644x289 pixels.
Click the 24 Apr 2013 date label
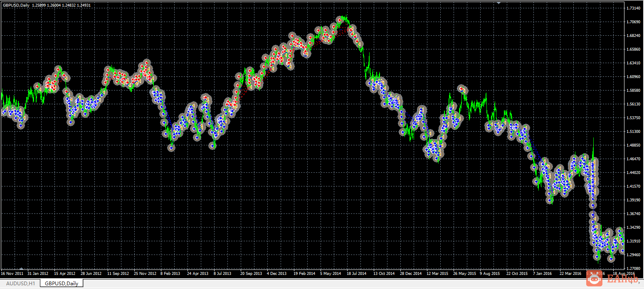tap(197, 274)
